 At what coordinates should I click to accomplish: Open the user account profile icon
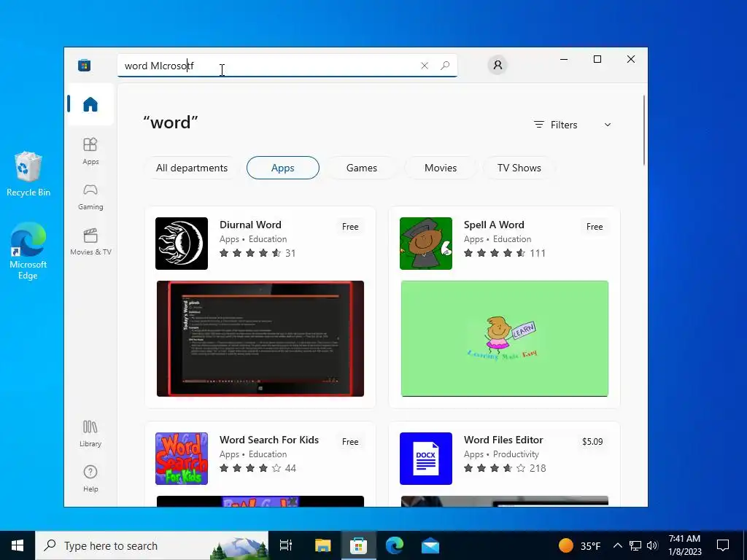[x=498, y=65]
